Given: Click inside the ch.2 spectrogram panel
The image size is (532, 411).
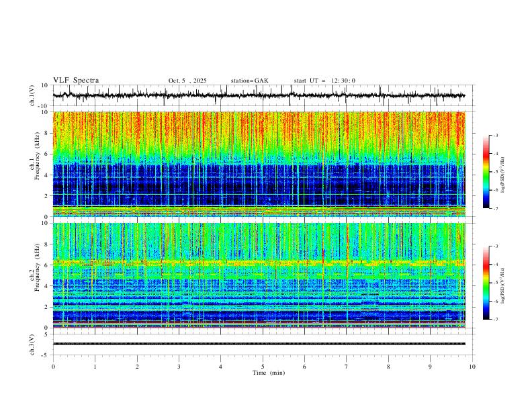Looking at the screenshot, I should point(259,275).
